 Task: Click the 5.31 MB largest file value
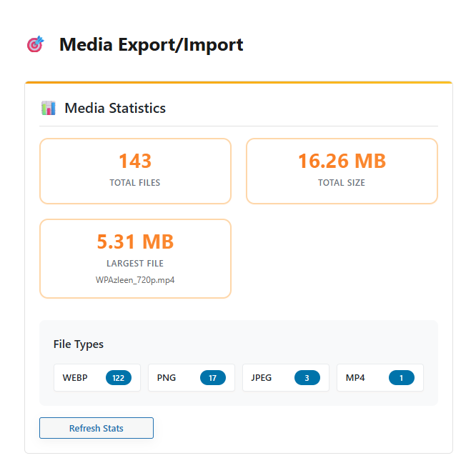[x=135, y=242]
